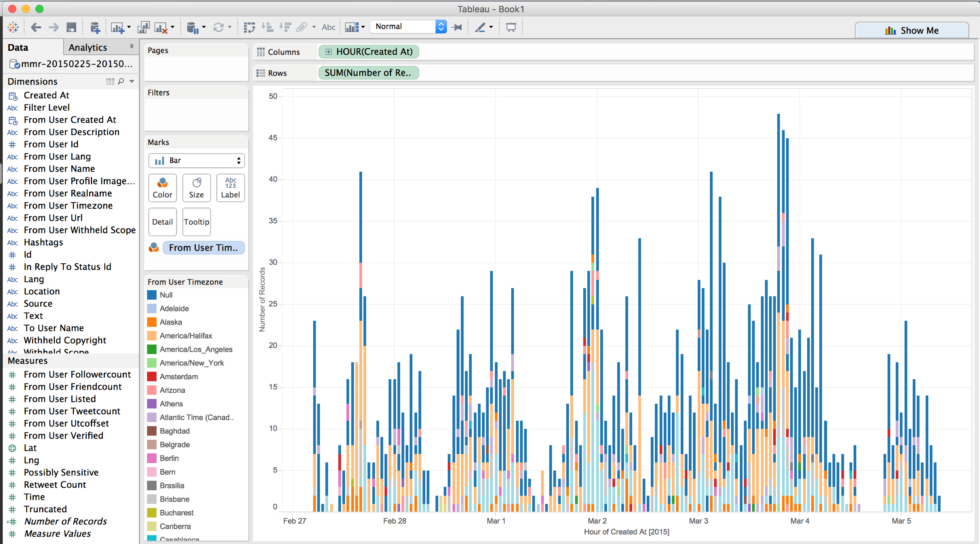
Task: Click the America/Los_Angeles green swatch
Action: click(152, 350)
